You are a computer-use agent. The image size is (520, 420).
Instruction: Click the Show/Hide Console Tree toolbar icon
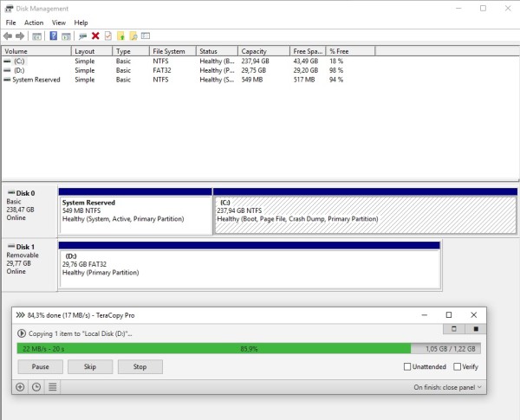[x=36, y=36]
